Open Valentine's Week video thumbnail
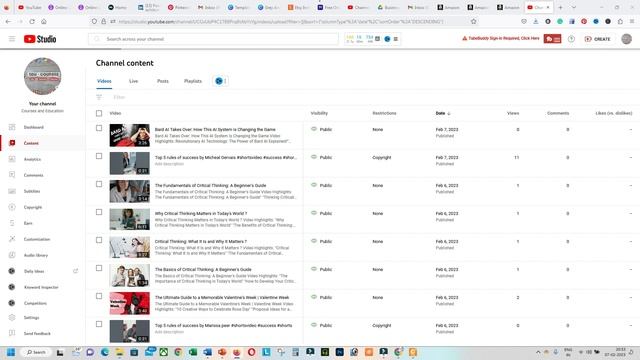 point(129,303)
